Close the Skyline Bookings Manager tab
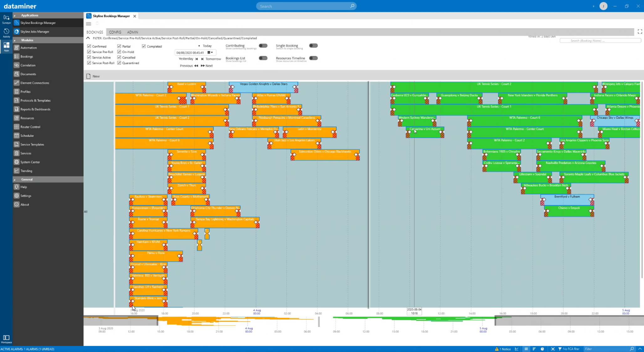Screen dimensions: 644x352 point(135,16)
